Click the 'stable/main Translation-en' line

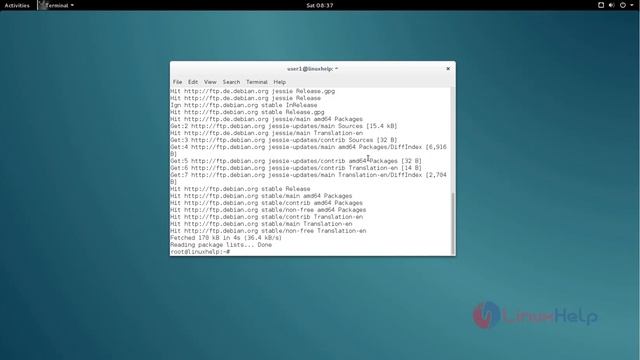[x=261, y=224]
